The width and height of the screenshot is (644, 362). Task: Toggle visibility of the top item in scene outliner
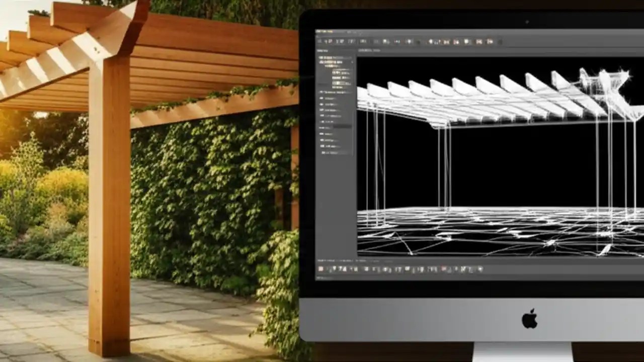(x=320, y=57)
